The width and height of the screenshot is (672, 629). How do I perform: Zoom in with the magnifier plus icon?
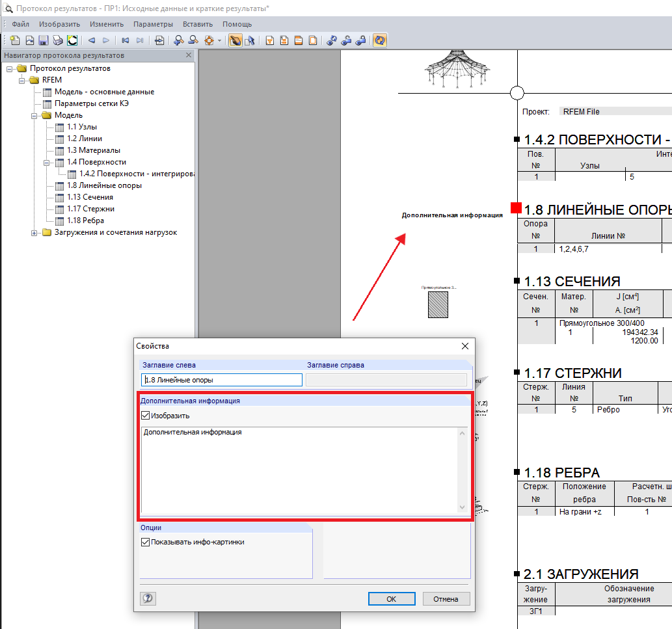click(x=179, y=40)
